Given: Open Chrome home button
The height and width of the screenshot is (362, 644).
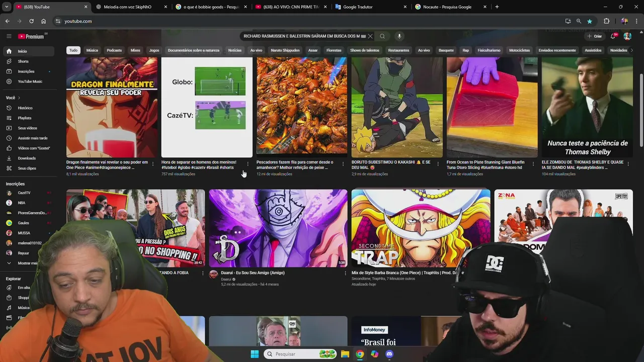Looking at the screenshot, I should click(44, 21).
